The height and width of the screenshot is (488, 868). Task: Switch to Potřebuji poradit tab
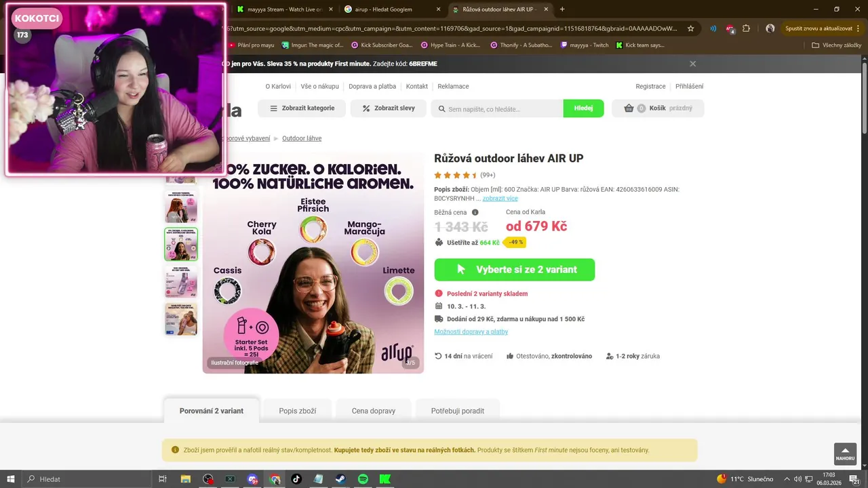458,411
